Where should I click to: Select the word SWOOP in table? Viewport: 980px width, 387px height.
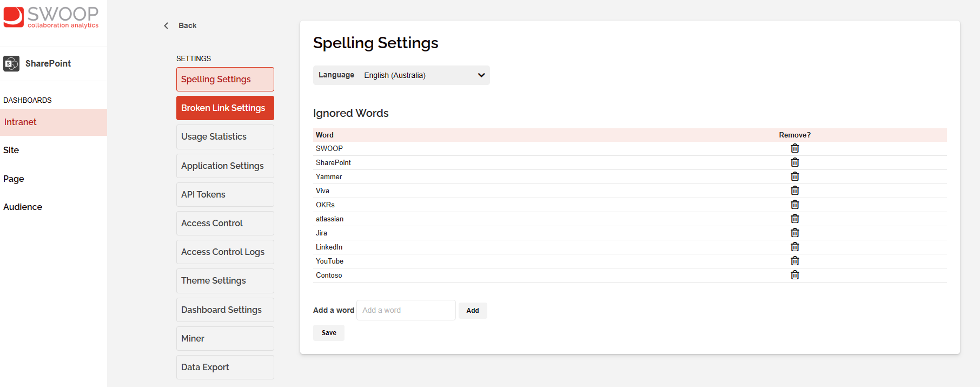pos(329,148)
